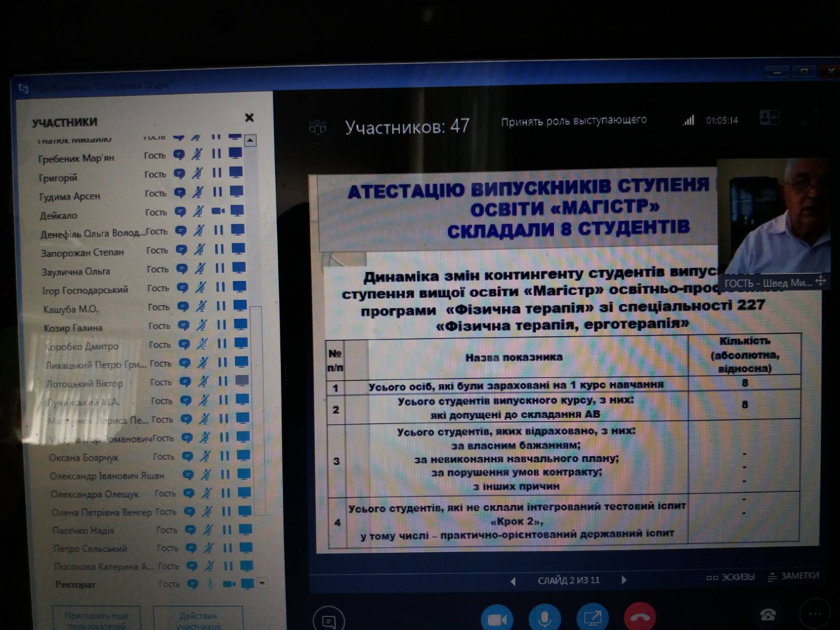The width and height of the screenshot is (840, 630).
Task: Go to the next slide arrow
Action: click(x=624, y=580)
